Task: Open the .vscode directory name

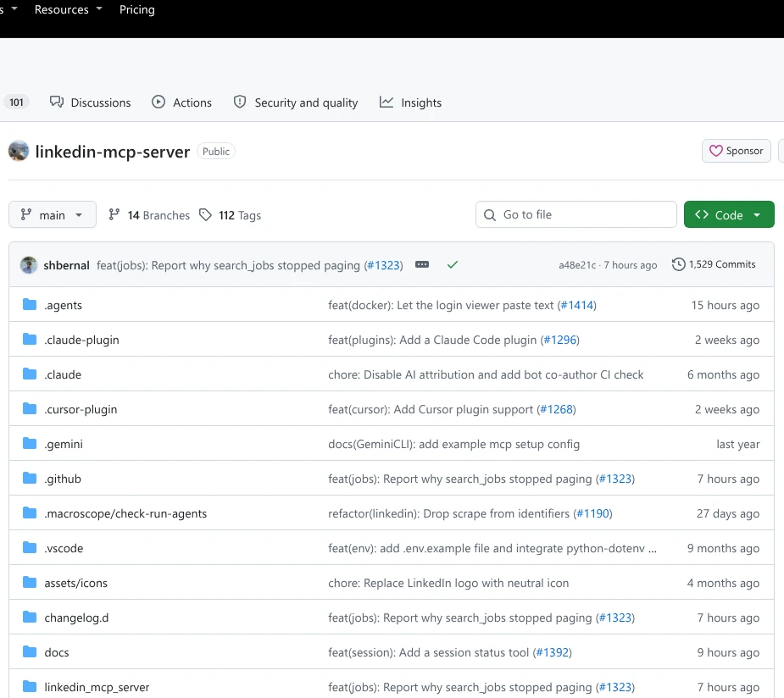Action: [x=64, y=548]
